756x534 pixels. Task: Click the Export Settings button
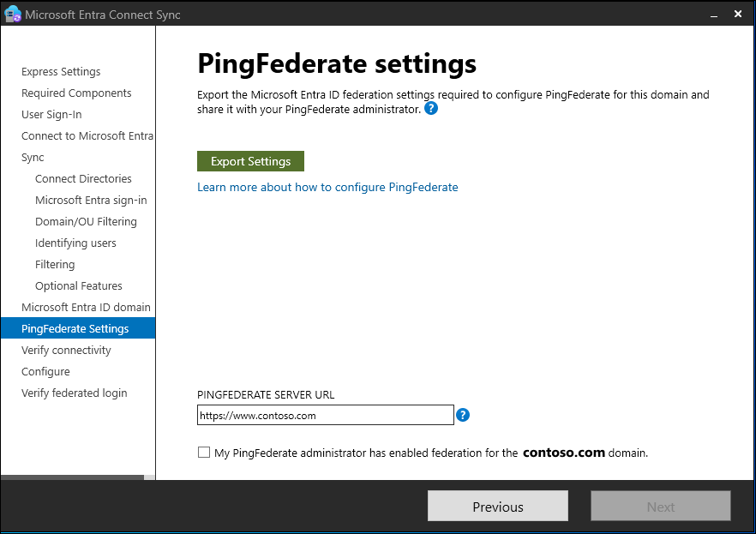tap(250, 161)
